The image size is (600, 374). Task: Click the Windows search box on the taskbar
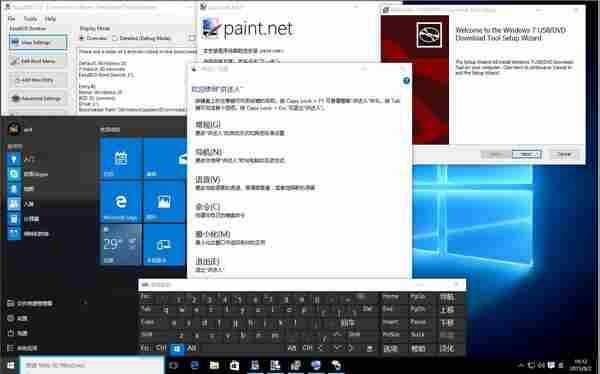point(91,365)
